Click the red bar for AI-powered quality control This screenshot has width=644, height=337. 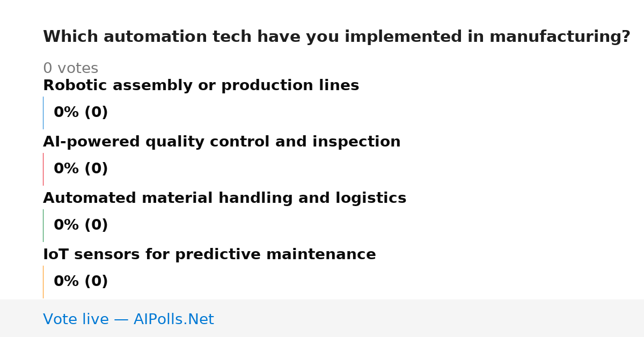coord(43,169)
